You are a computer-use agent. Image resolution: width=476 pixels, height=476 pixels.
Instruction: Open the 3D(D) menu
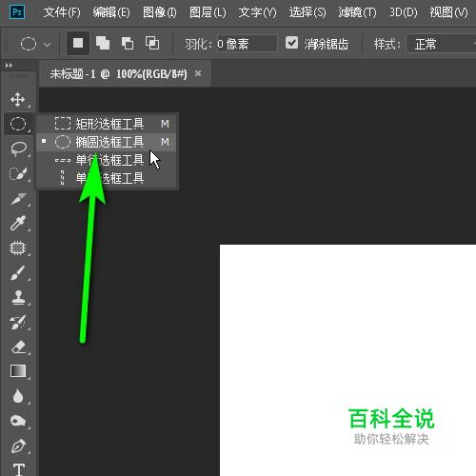[x=404, y=12]
